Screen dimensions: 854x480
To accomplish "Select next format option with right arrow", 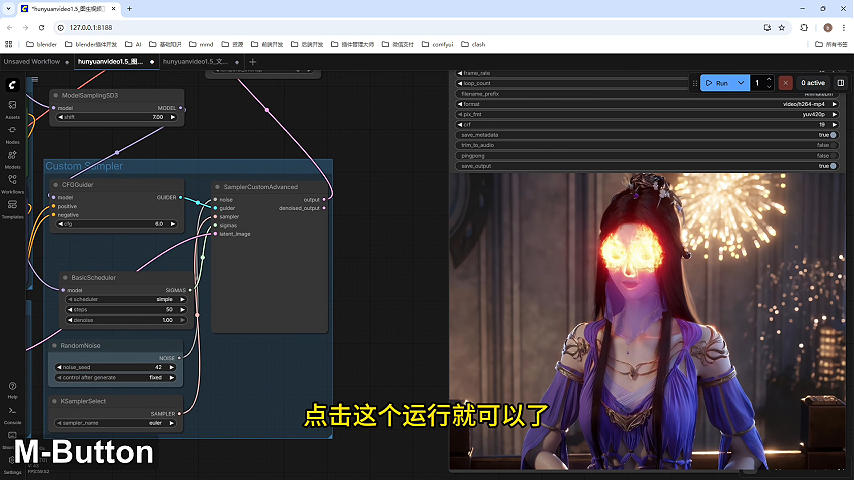I will point(834,104).
